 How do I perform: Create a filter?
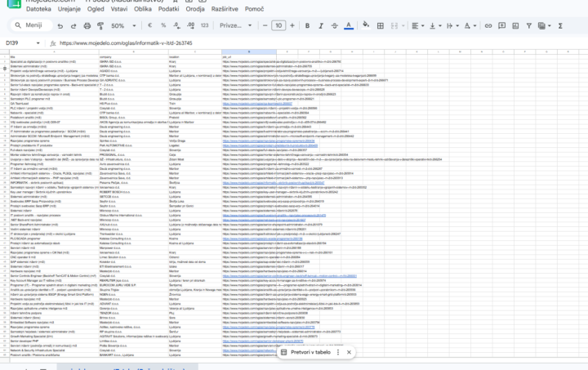[528, 26]
